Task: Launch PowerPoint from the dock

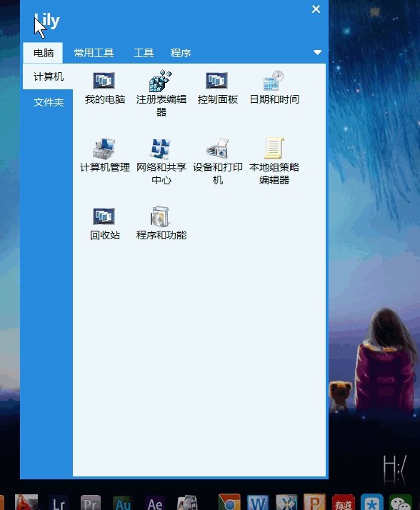Action: pos(314,502)
